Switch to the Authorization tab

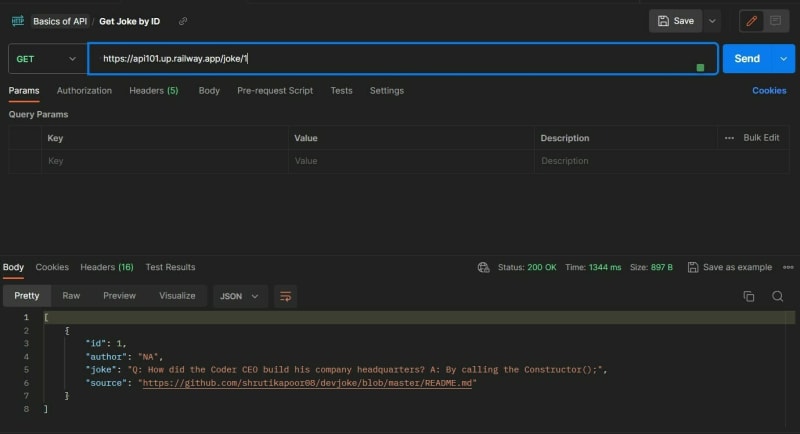(x=84, y=91)
